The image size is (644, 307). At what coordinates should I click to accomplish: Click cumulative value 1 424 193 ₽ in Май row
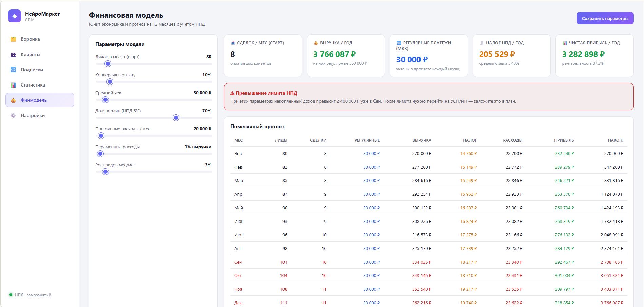point(612,208)
